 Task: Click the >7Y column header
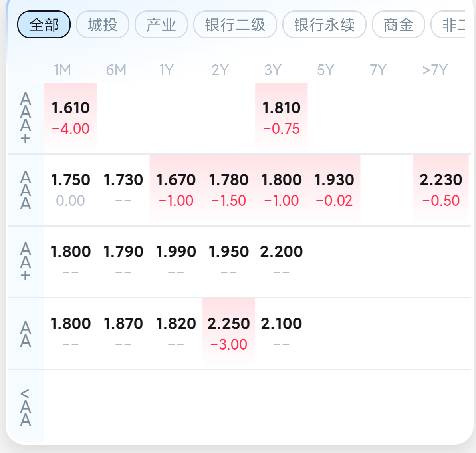[435, 70]
